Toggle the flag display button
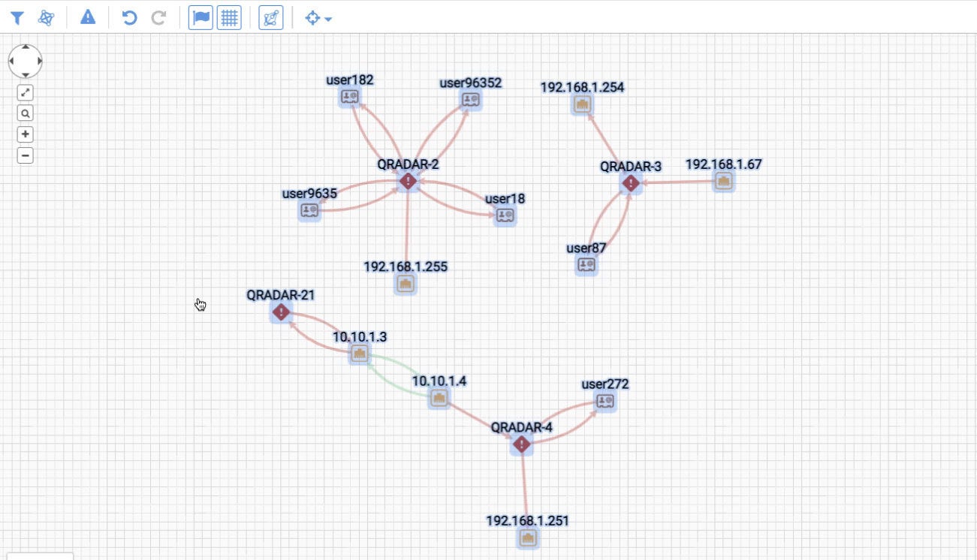977x560 pixels. coord(201,18)
